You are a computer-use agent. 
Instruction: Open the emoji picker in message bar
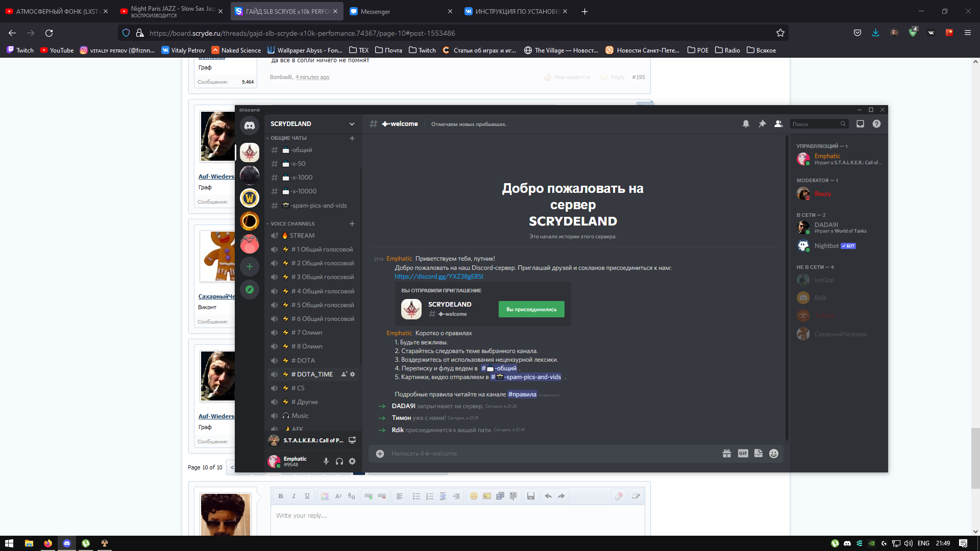[x=774, y=454]
